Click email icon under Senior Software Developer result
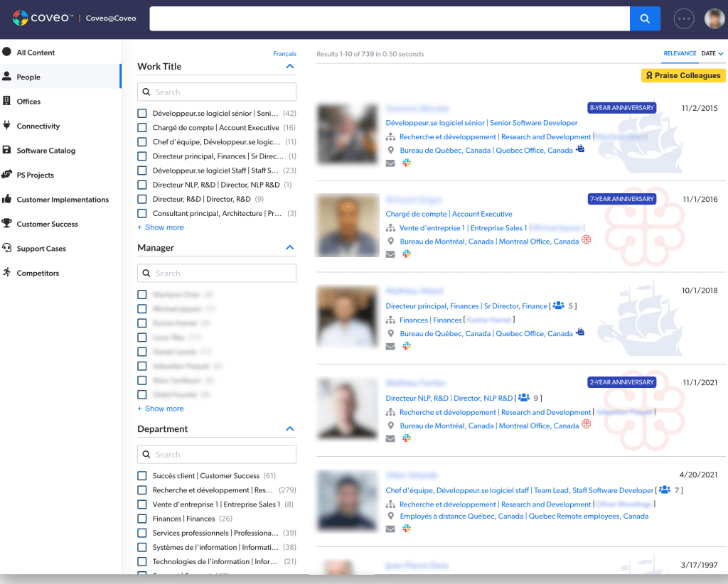Image resolution: width=728 pixels, height=584 pixels. pos(390,163)
